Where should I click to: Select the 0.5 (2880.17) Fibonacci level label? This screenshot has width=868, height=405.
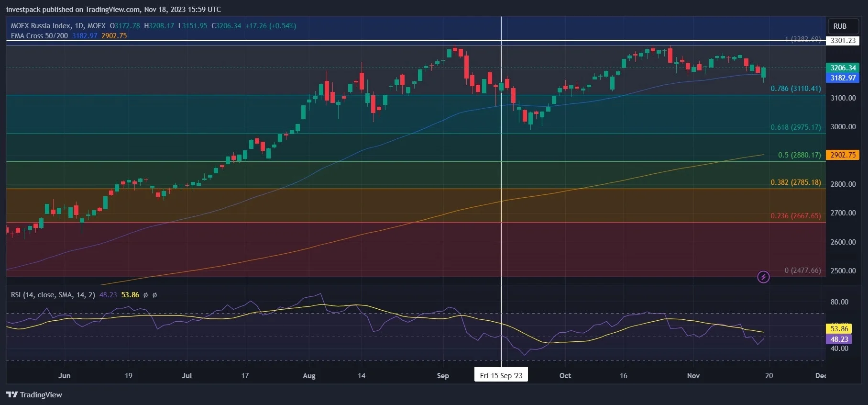(x=800, y=155)
